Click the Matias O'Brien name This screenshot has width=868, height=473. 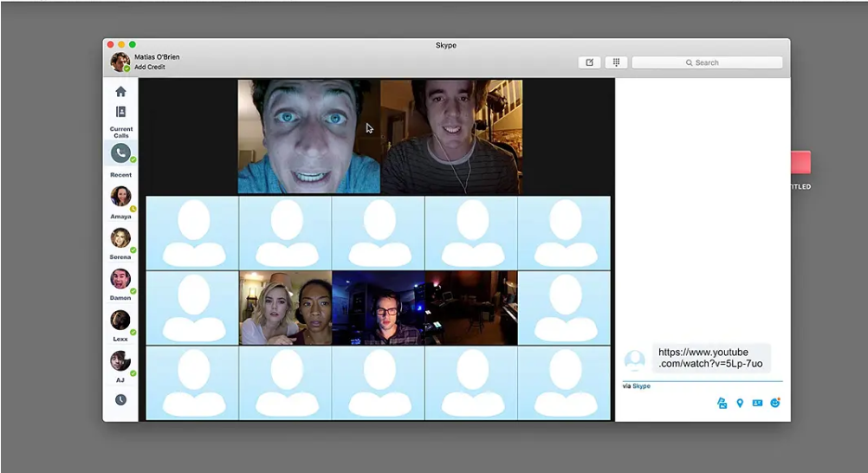coord(157,56)
